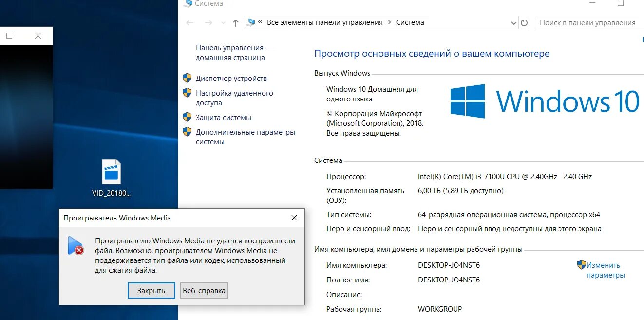Select the VID_20180... video file on desktop

coord(112,178)
